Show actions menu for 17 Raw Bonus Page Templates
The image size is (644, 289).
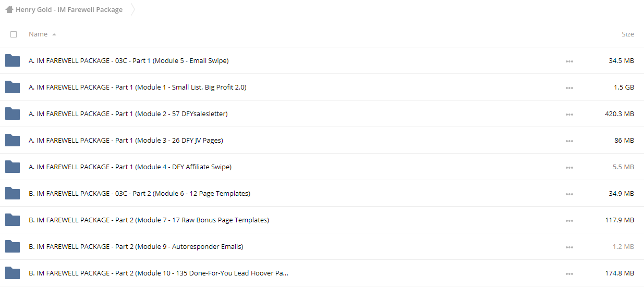(x=569, y=220)
